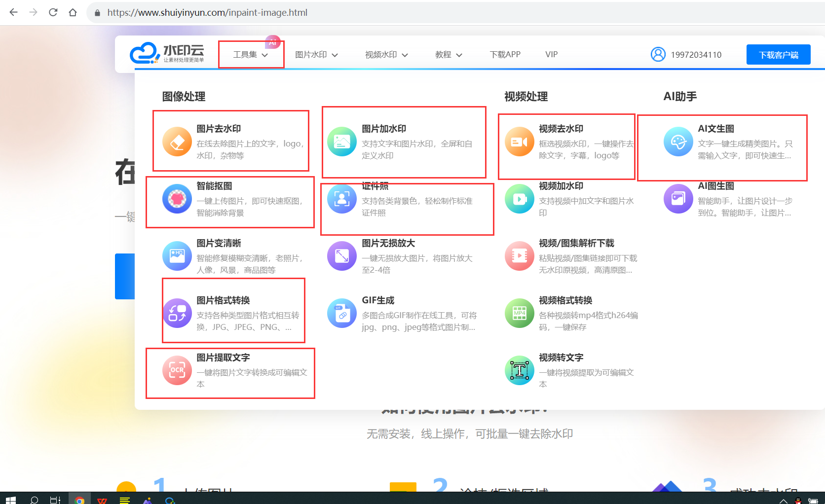Click the 智能抠图 icon

(x=177, y=199)
